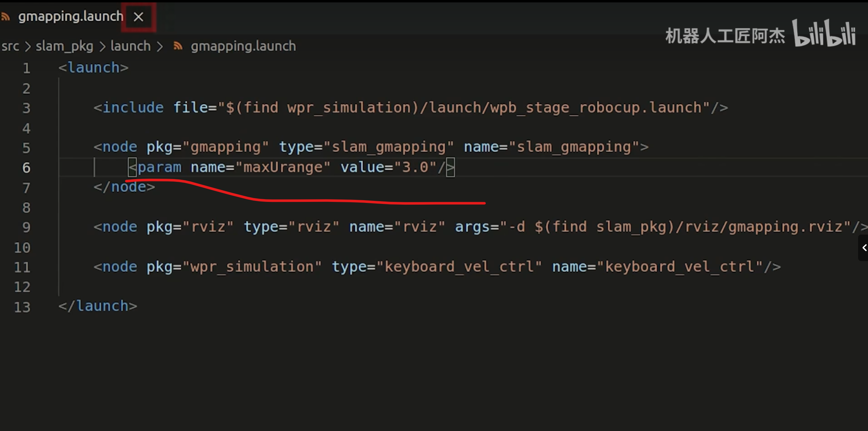868x431 pixels.
Task: Click the value "3.0" in param line
Action: 415,167
